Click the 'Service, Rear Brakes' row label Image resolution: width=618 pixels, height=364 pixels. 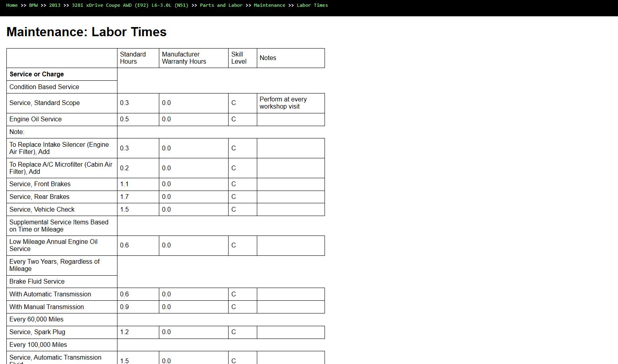click(x=39, y=197)
